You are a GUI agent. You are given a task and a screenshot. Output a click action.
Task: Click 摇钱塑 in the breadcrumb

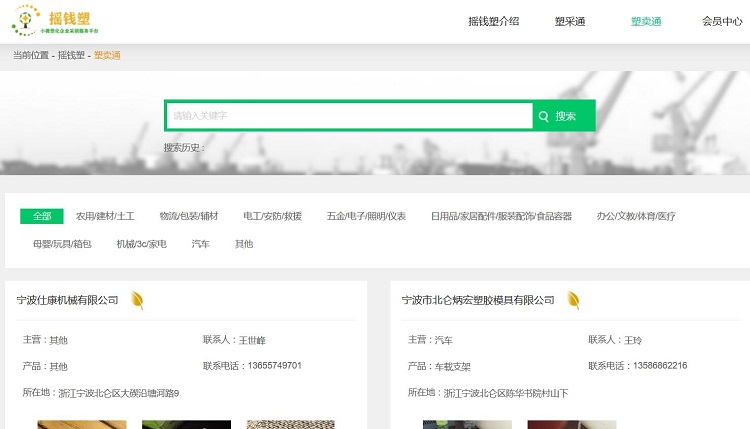pyautogui.click(x=71, y=55)
